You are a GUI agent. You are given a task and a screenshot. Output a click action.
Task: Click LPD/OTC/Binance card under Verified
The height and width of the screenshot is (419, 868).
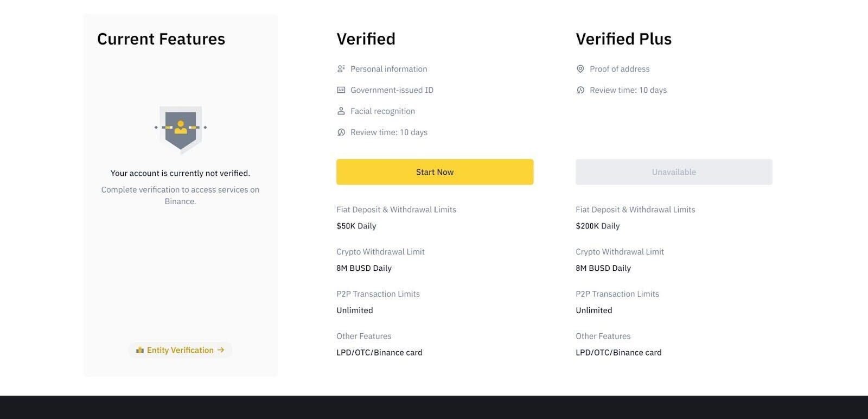point(379,352)
